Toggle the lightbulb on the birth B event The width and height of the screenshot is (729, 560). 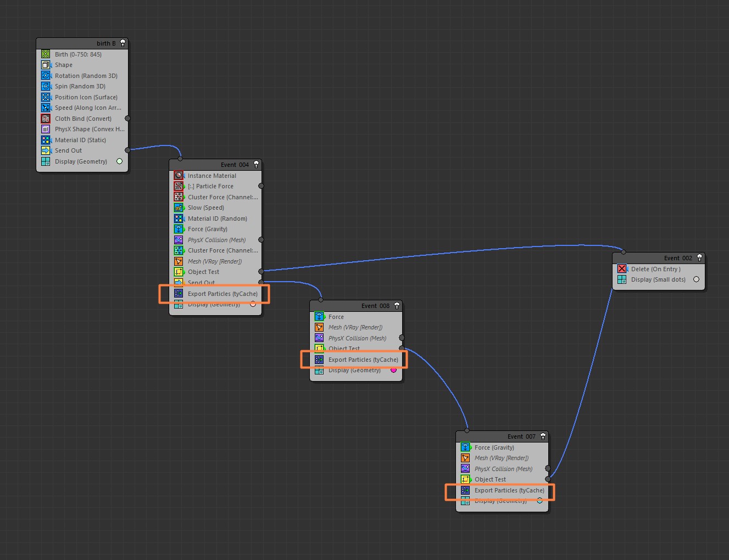123,43
